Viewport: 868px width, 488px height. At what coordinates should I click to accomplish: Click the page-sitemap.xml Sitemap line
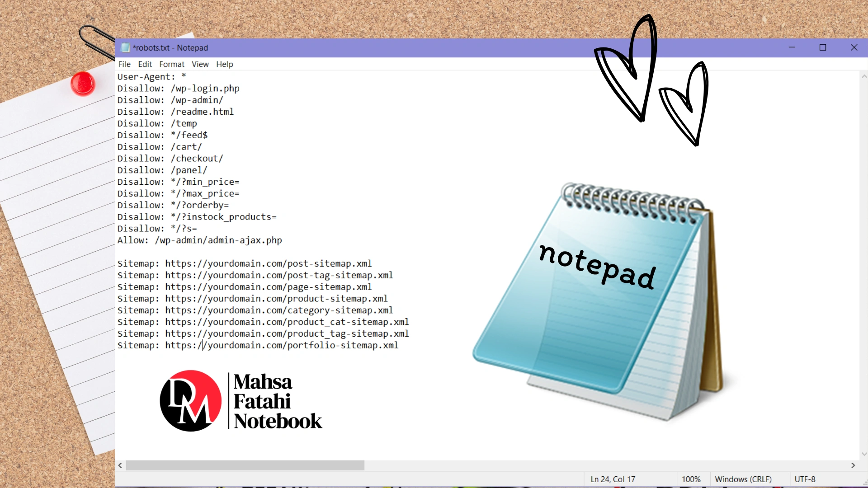click(245, 287)
